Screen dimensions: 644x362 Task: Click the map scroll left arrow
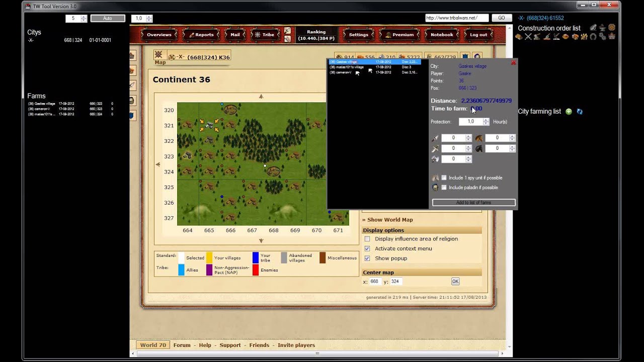158,164
